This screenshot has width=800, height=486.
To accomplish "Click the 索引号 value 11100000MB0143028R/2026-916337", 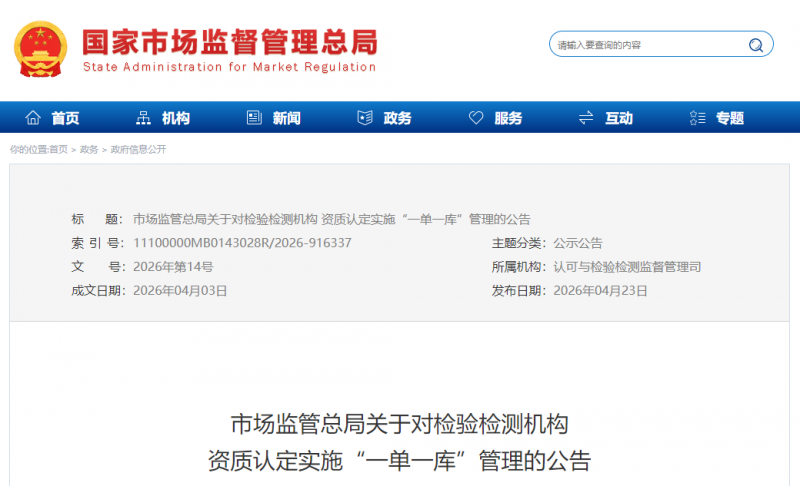I will (x=242, y=243).
